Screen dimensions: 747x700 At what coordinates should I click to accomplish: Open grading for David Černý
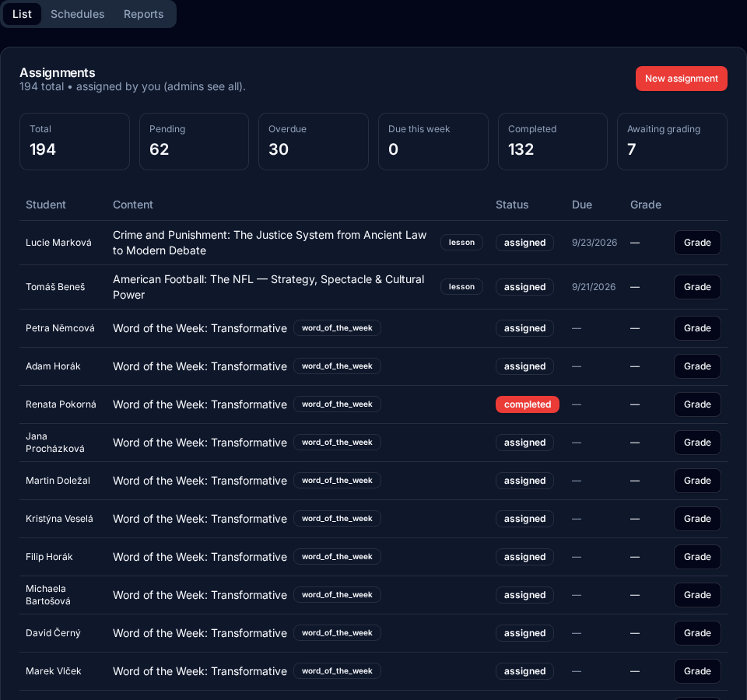(697, 633)
